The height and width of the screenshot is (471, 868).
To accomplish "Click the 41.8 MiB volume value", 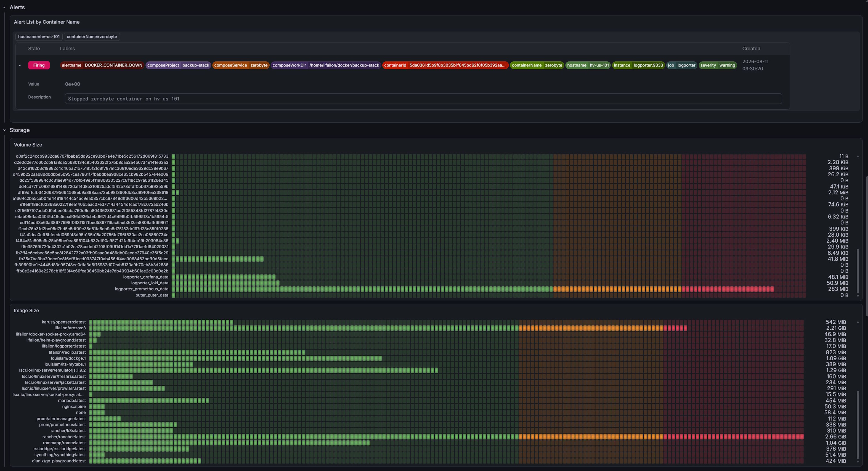I will coord(838,259).
